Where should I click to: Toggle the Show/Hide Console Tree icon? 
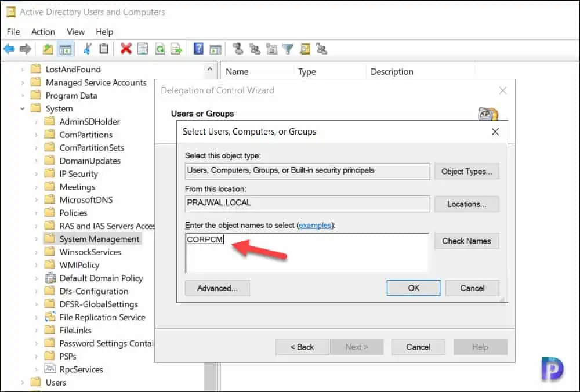[x=66, y=49]
